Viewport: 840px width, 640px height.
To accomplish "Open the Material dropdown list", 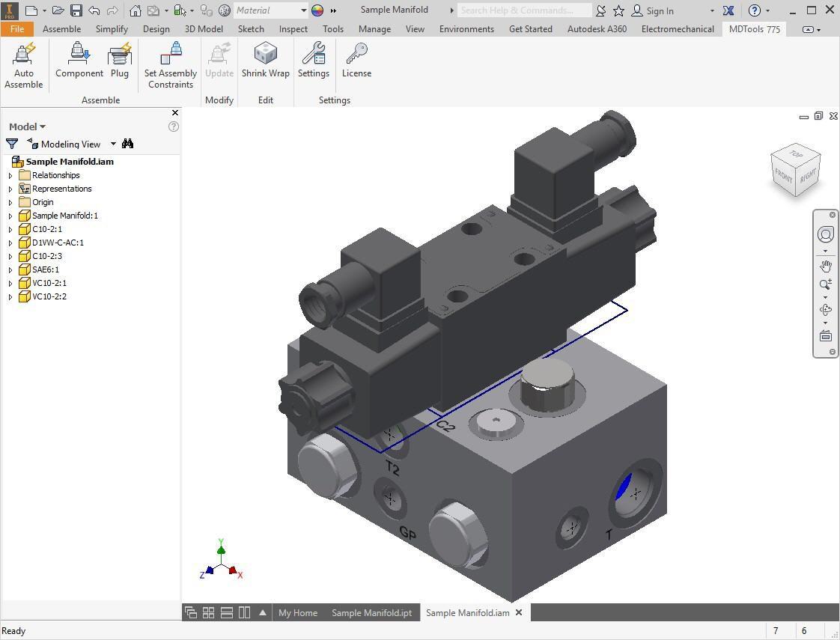I will tap(303, 10).
